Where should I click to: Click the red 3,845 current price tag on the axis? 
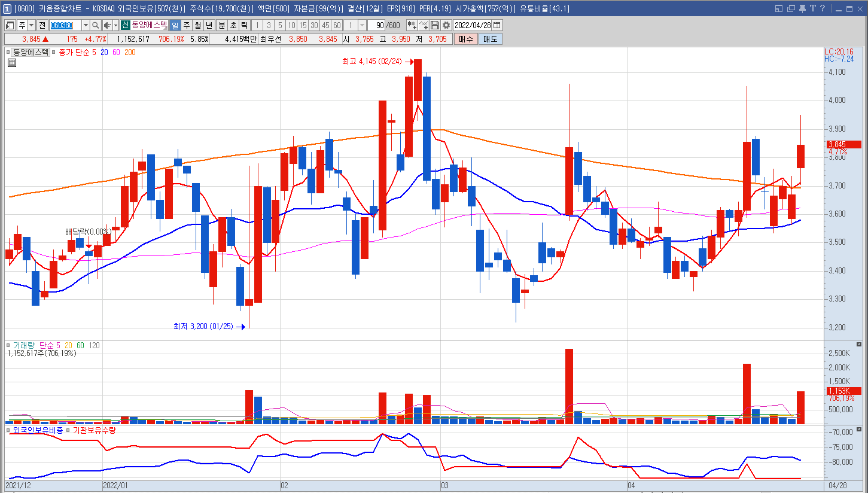click(x=843, y=144)
